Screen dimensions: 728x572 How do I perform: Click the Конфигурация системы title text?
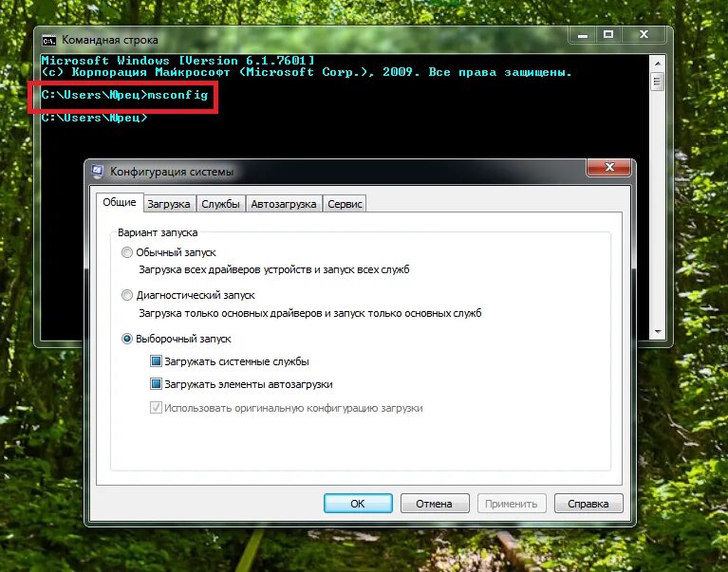click(x=171, y=172)
